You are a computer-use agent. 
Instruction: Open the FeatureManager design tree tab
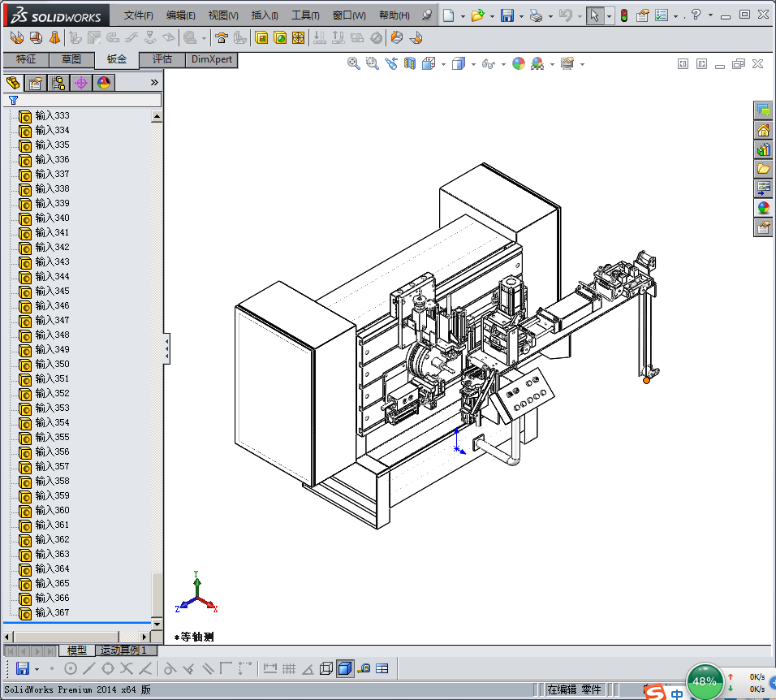pyautogui.click(x=13, y=83)
